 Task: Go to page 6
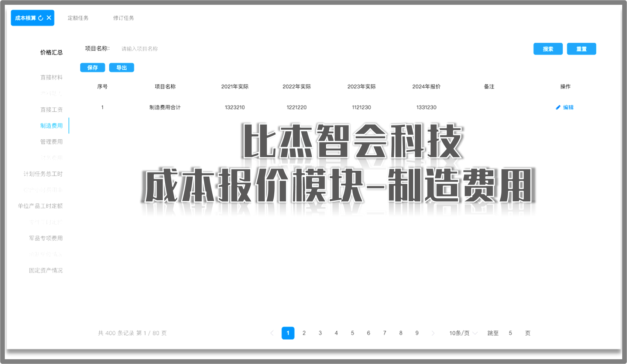369,333
